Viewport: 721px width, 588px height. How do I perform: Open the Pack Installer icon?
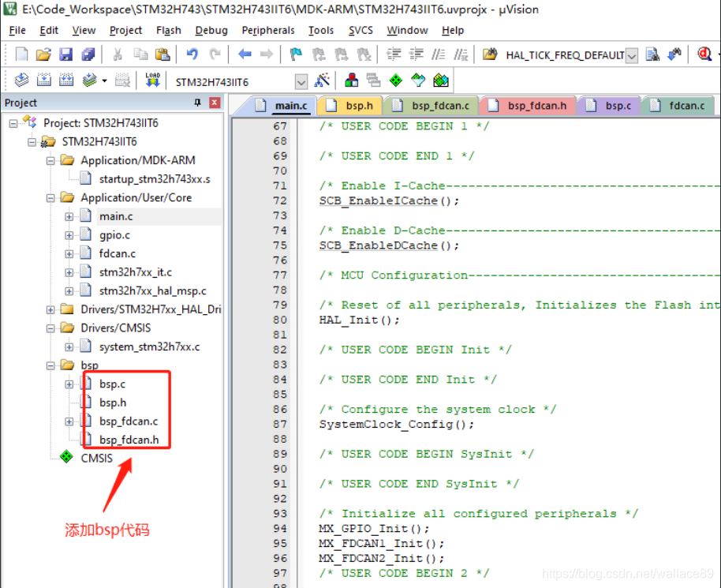(440, 81)
